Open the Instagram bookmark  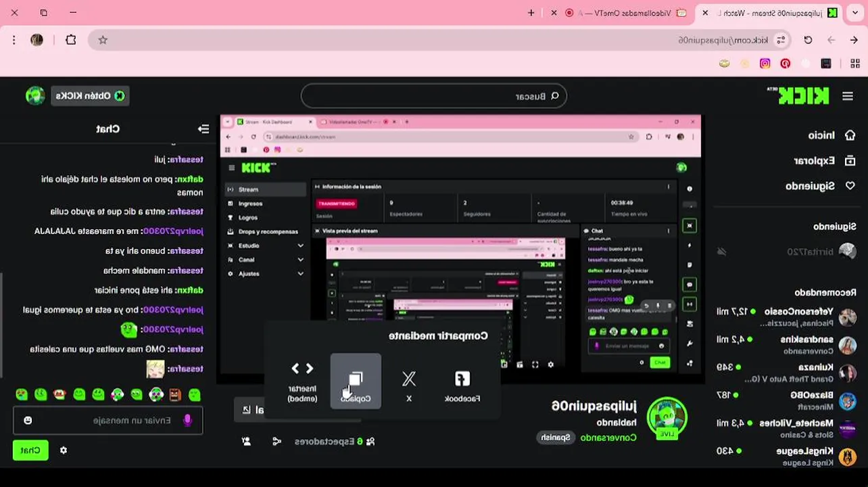click(x=765, y=64)
